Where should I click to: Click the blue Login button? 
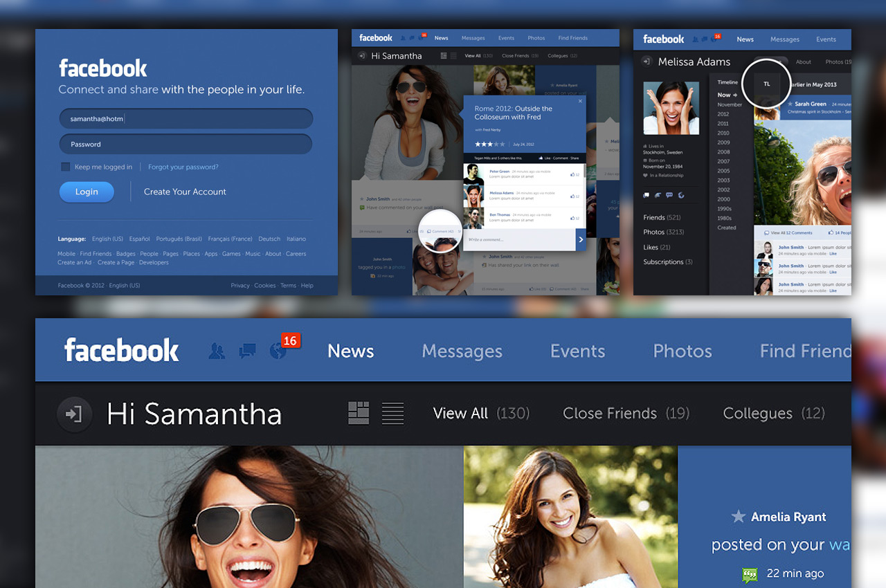tap(87, 192)
